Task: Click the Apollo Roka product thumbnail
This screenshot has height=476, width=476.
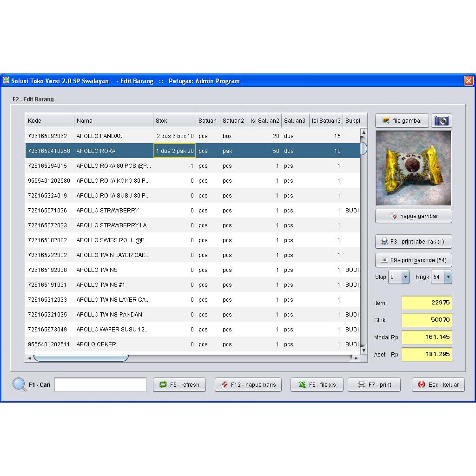Action: (x=413, y=168)
